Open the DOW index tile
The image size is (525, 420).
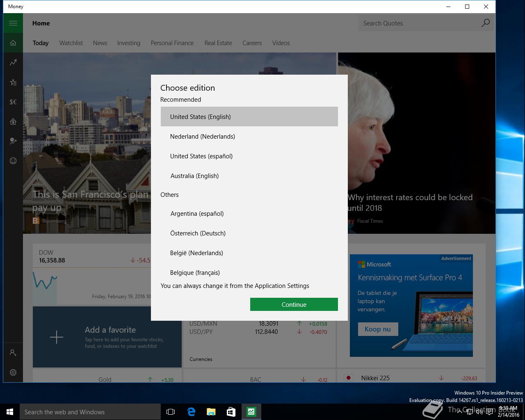[x=92, y=274]
